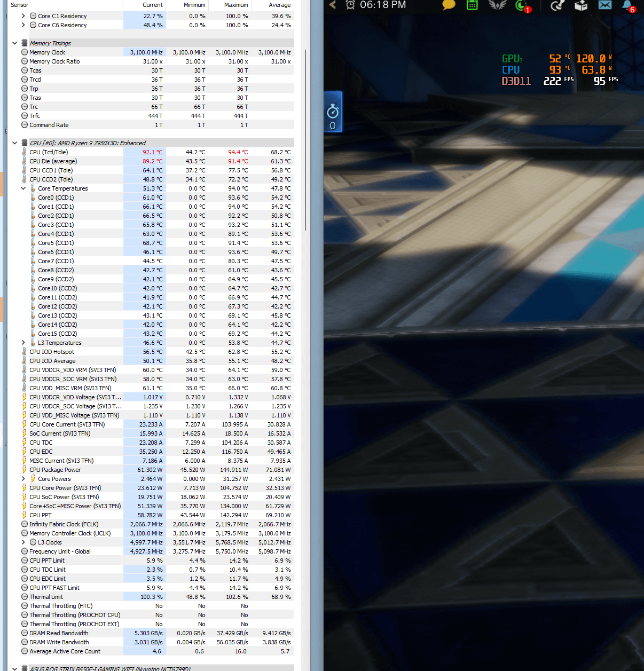Click the back arrow in the game top bar
Screen dimensions: 644x671
tap(333, 5)
